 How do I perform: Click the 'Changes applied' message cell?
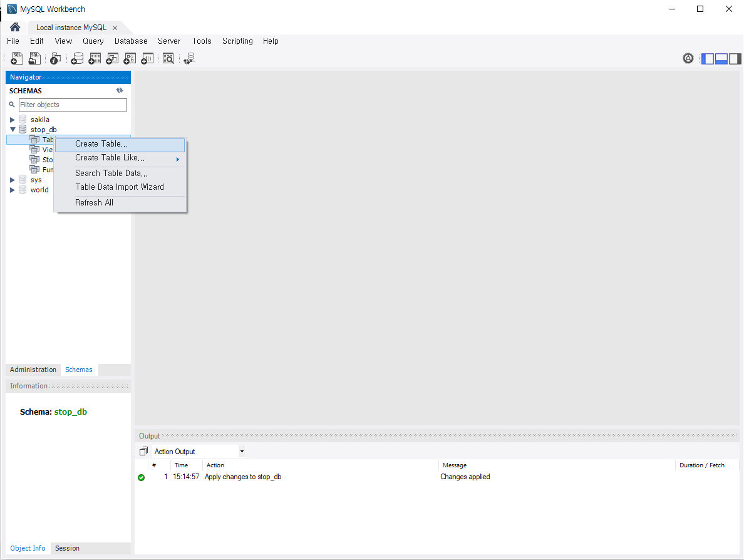465,477
